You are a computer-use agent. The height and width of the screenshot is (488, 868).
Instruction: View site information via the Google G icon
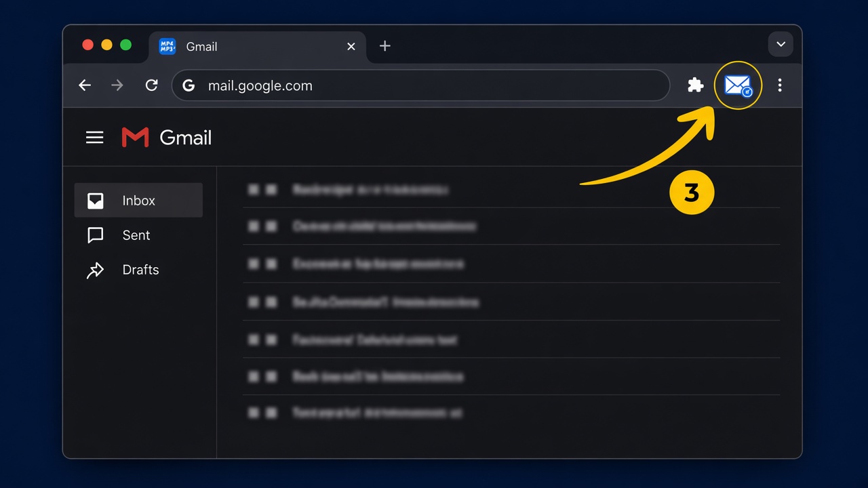point(189,85)
